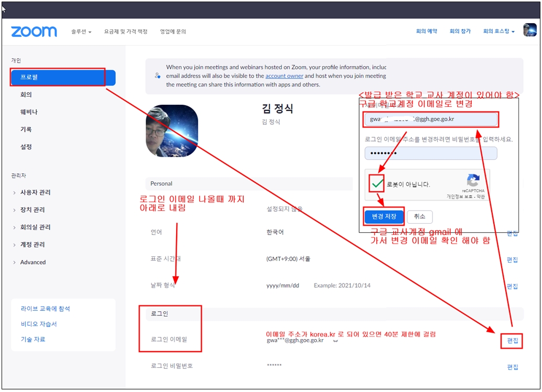Click 편집 for 날짜 형식 row
542x392 pixels.
[512, 286]
